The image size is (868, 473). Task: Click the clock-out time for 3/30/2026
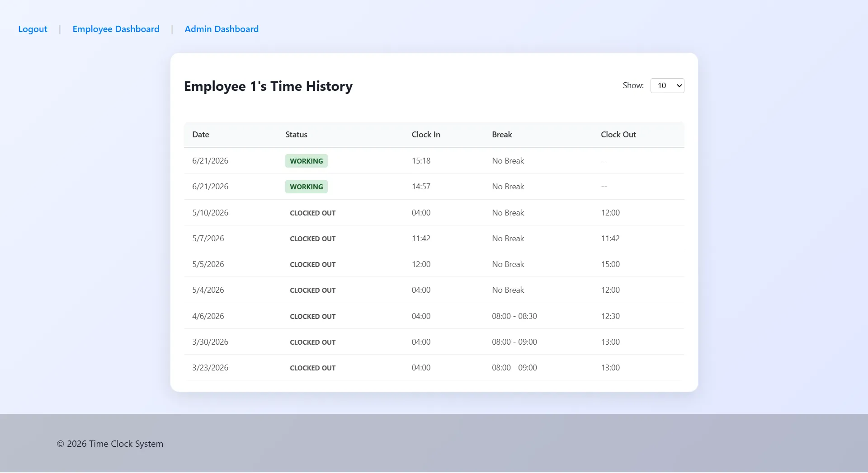point(610,342)
